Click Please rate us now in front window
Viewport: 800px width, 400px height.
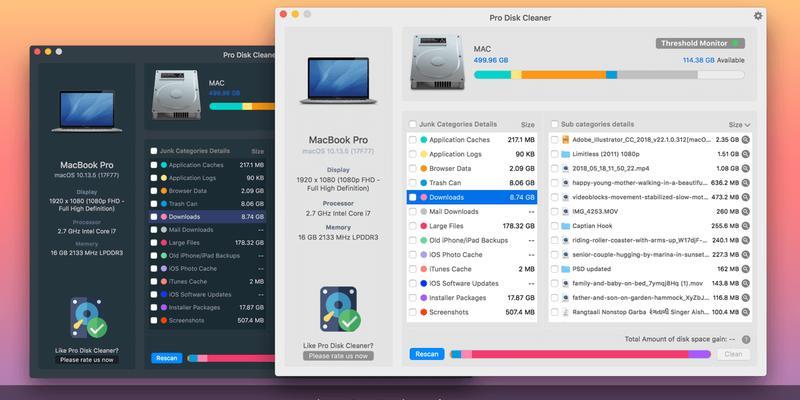pyautogui.click(x=338, y=356)
